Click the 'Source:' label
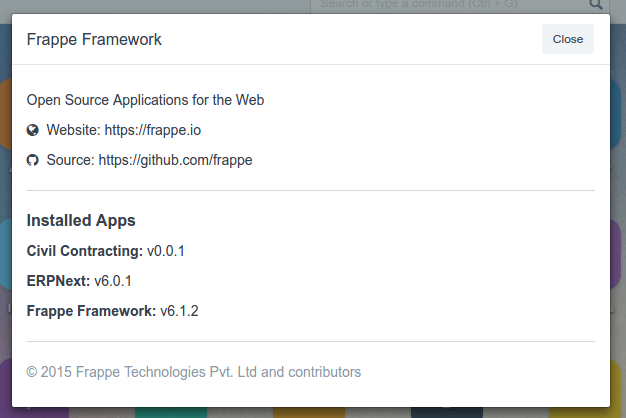 click(70, 160)
